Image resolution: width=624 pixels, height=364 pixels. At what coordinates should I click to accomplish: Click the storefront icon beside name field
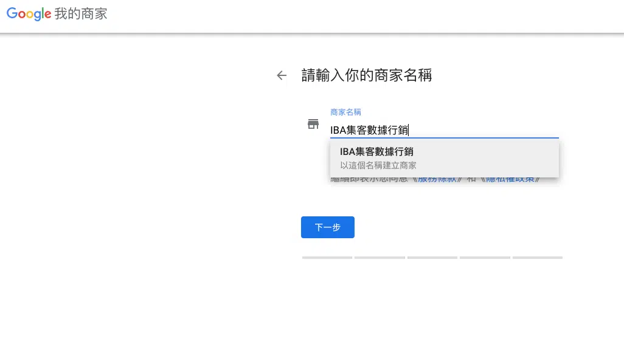pyautogui.click(x=313, y=124)
